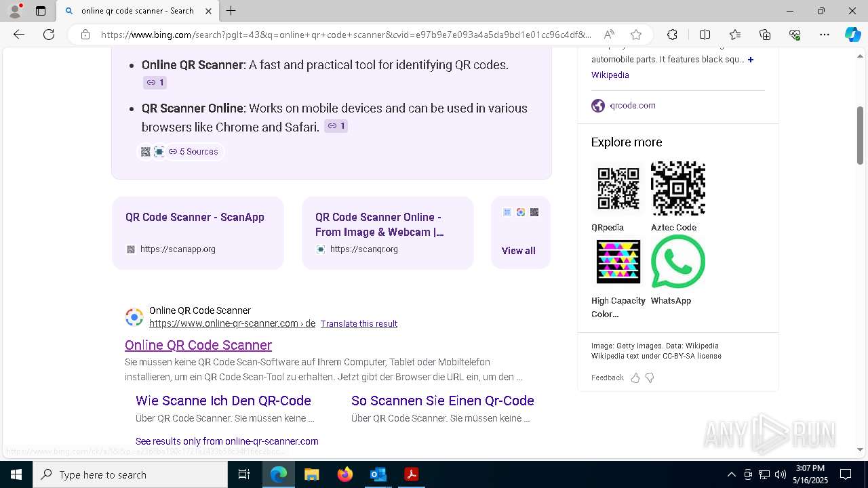Toggle the Split screen icon
868x488 pixels.
705,35
